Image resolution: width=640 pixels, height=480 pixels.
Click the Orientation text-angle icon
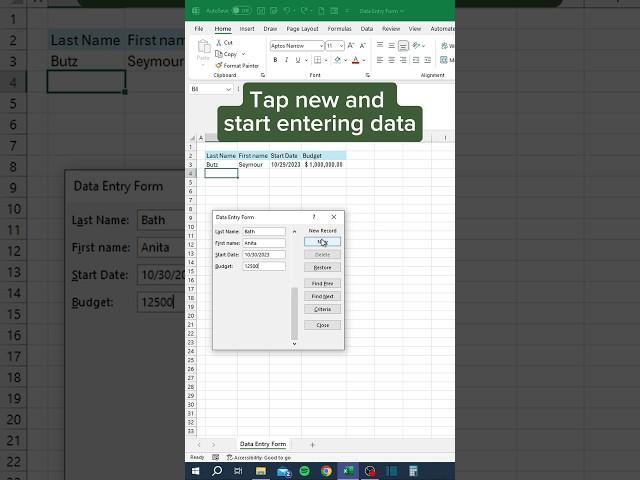[x=416, y=45]
